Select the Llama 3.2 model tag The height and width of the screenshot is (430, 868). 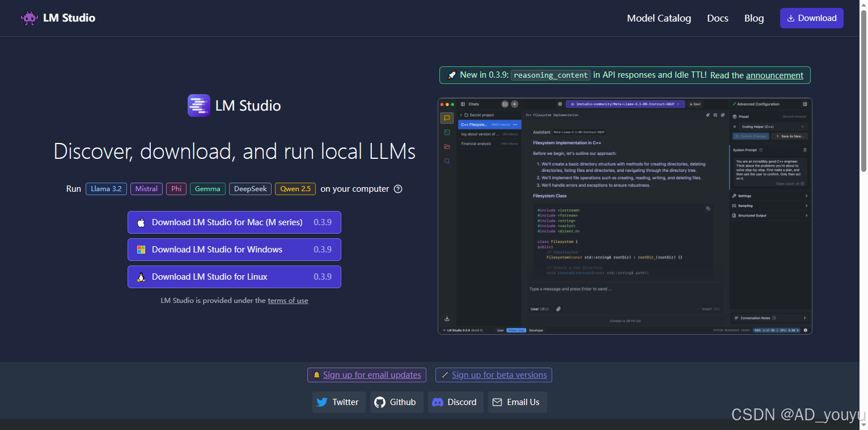106,189
